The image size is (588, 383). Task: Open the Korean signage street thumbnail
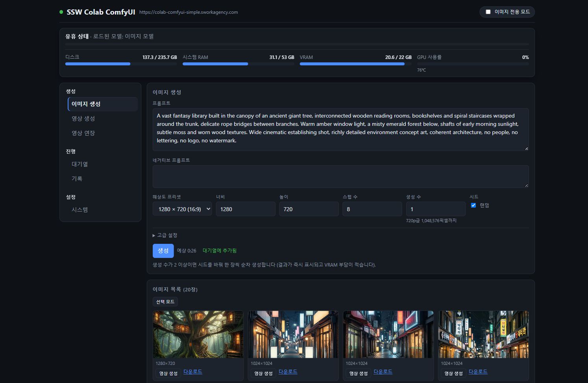(483, 334)
